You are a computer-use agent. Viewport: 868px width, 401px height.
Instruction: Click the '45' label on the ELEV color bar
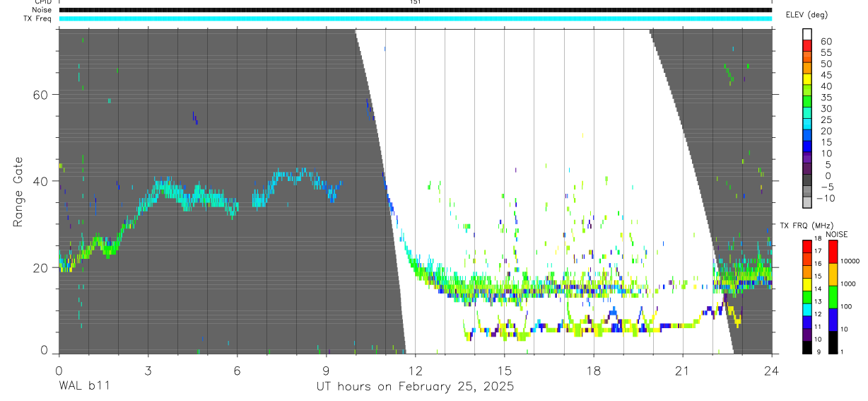(826, 75)
